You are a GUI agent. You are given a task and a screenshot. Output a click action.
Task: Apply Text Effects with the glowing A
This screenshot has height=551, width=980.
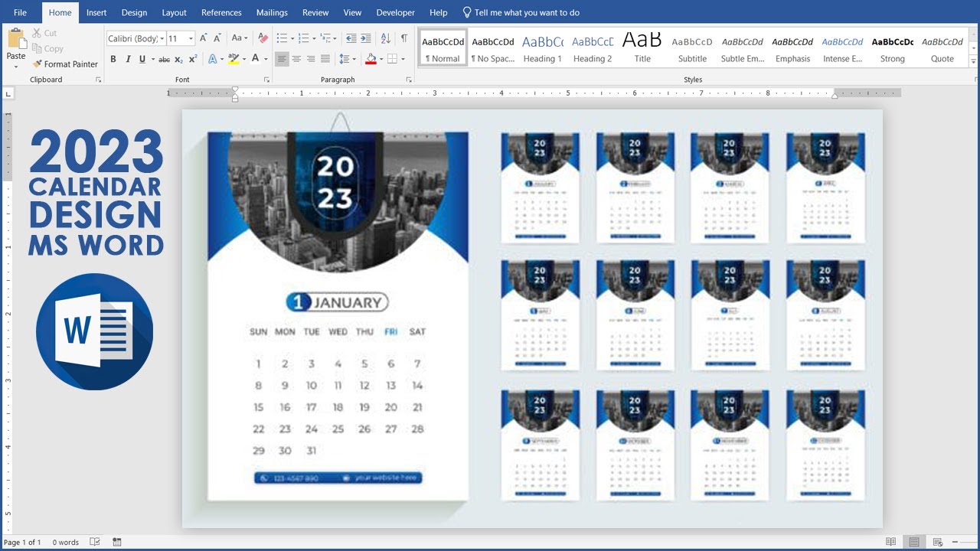point(212,59)
